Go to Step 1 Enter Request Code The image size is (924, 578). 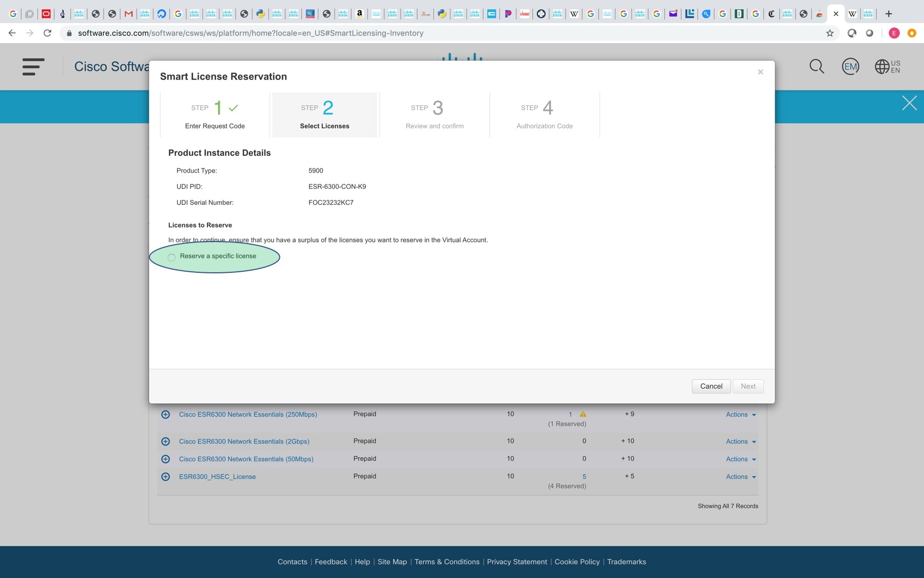pos(215,115)
